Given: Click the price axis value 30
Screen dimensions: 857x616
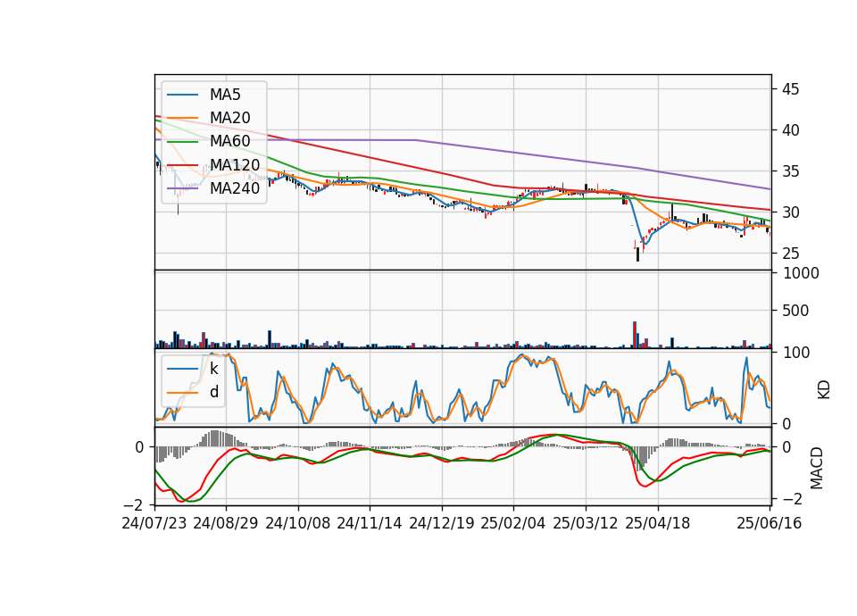Looking at the screenshot, I should tap(791, 212).
